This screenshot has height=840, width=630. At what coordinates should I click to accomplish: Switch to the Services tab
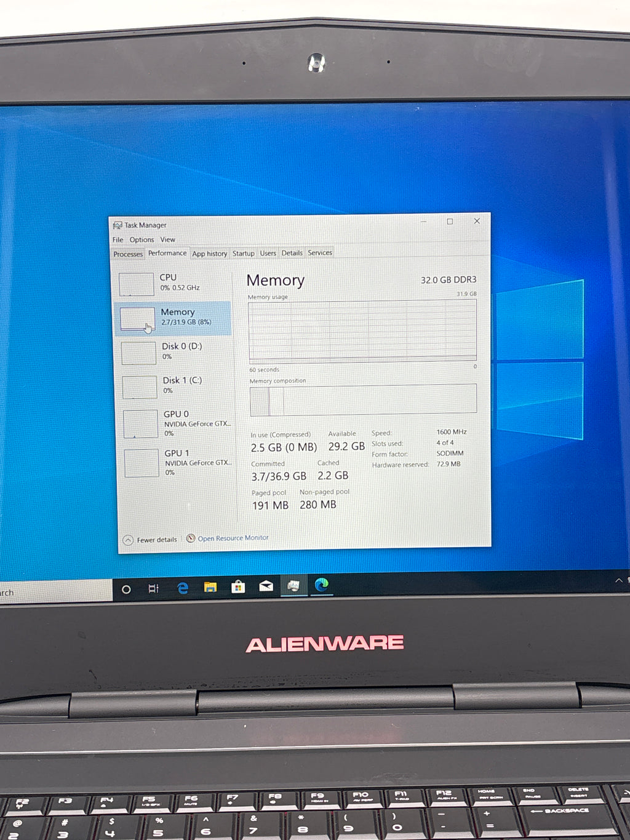point(320,252)
